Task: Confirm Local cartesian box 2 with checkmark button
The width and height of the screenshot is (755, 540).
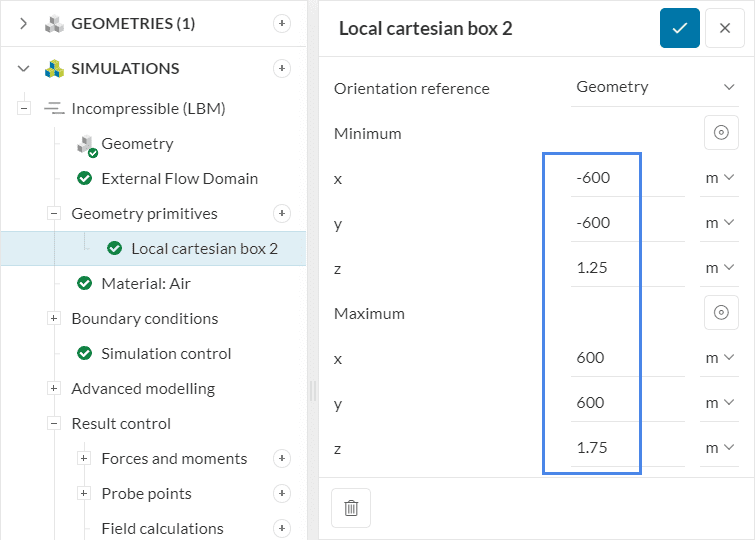Action: point(679,28)
